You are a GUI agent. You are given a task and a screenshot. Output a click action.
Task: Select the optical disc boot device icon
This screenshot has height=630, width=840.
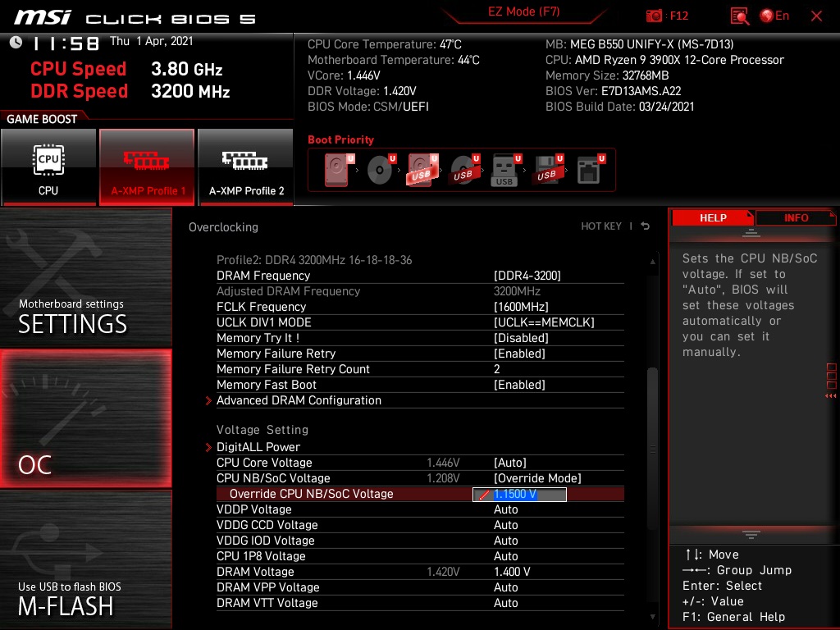(381, 170)
